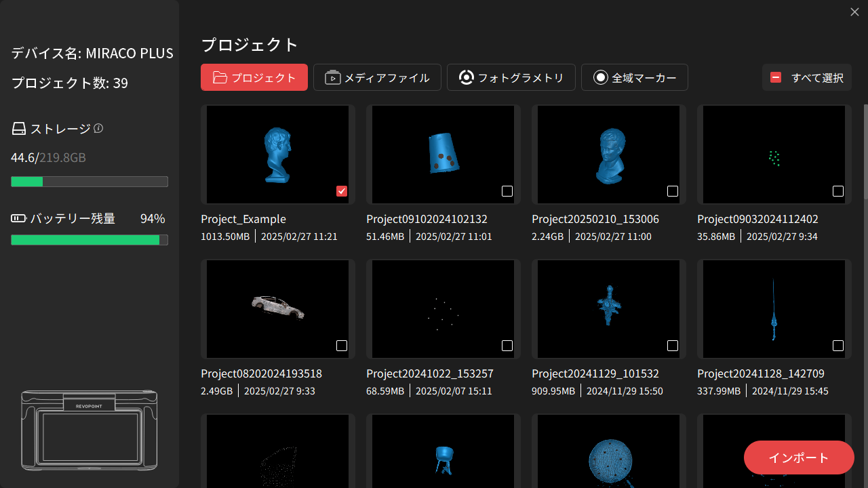This screenshot has height=488, width=868.
Task: Click the 2024/11/29 15:45 date text
Action: (x=790, y=391)
